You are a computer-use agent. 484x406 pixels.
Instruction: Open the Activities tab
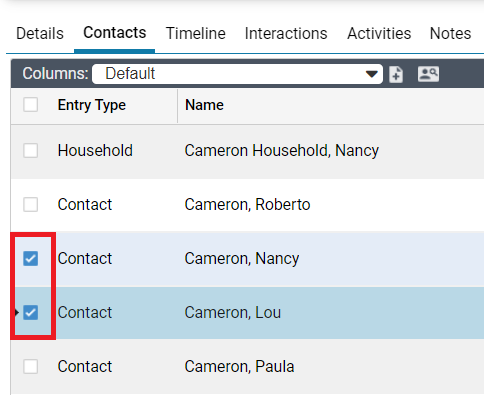[379, 34]
